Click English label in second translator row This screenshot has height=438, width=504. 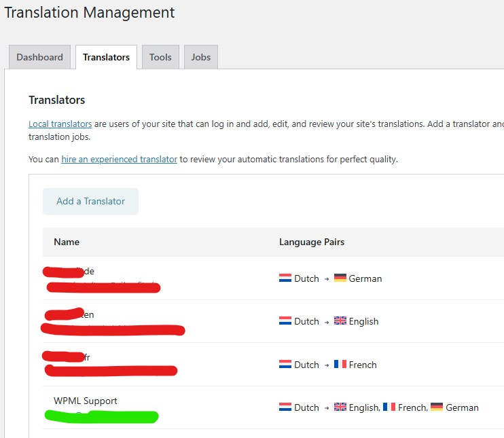[363, 321]
